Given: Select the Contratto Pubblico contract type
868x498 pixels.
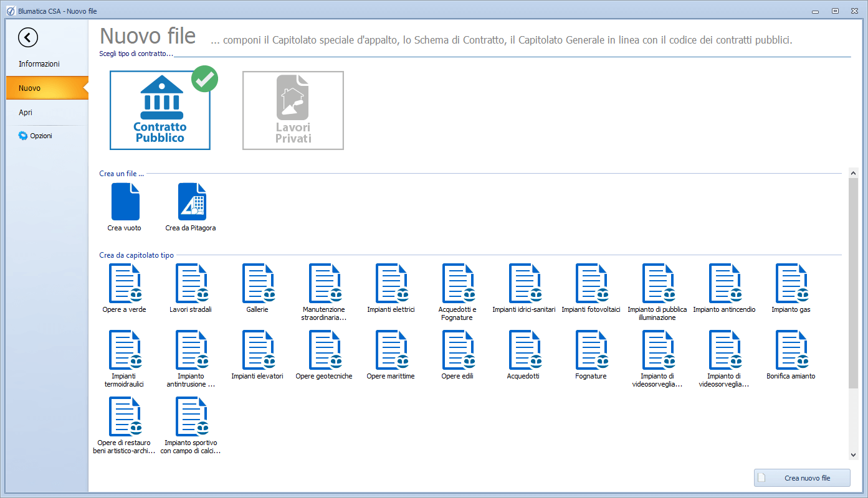Looking at the screenshot, I should click(x=160, y=111).
